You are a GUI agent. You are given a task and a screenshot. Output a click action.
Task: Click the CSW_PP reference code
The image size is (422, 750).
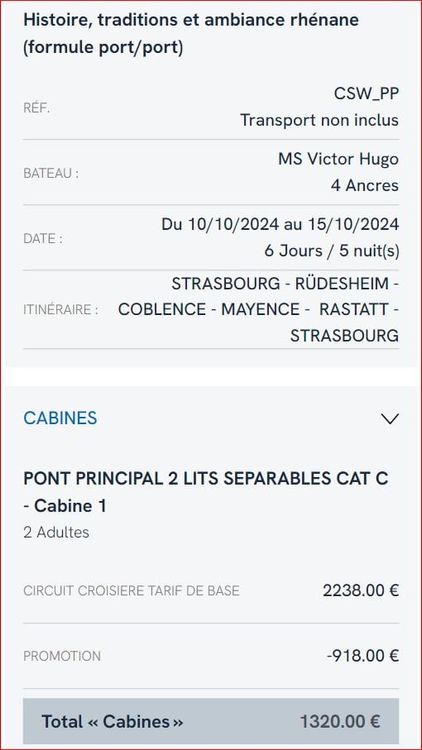click(x=366, y=94)
